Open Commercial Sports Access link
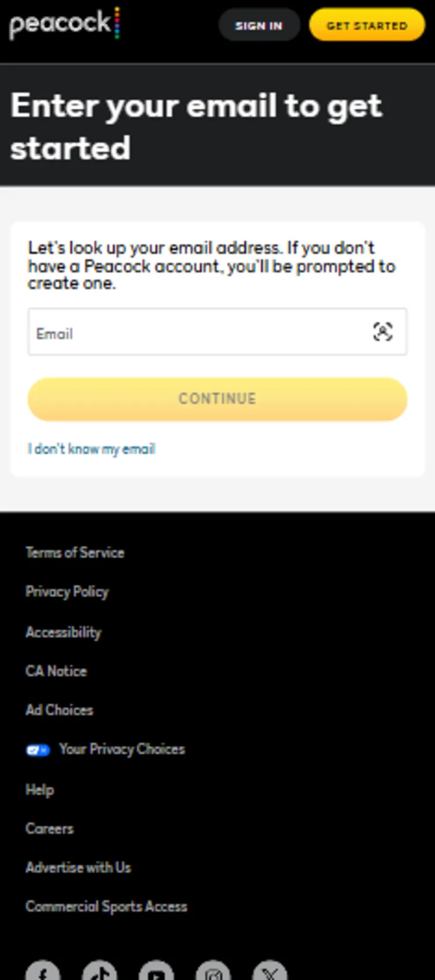 coord(106,906)
